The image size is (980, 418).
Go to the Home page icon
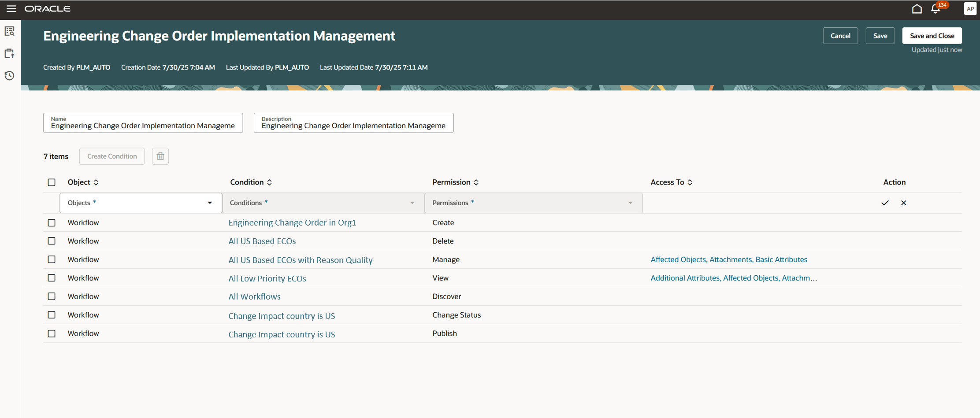pyautogui.click(x=917, y=9)
